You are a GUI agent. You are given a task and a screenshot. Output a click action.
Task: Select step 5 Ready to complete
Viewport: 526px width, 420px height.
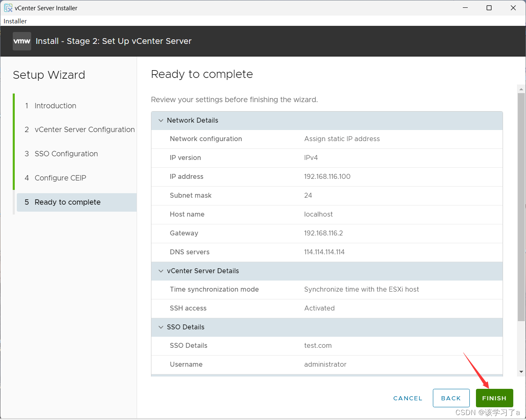(x=77, y=202)
